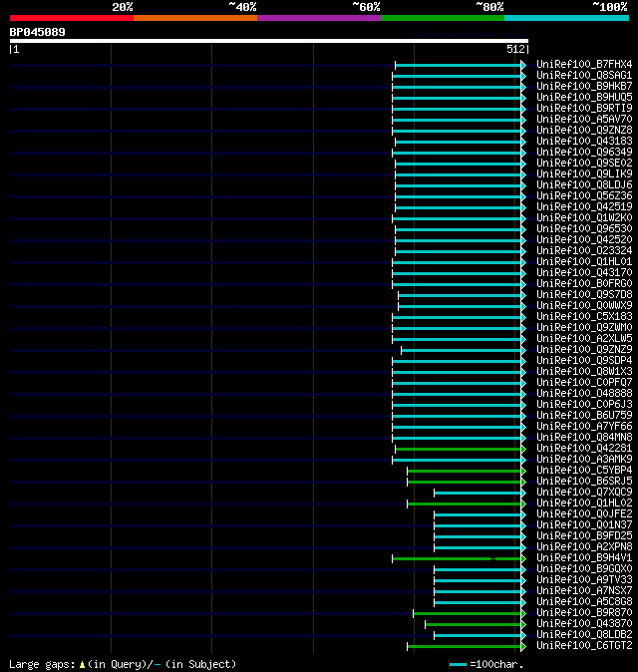Select the UniRef100_Q42520 label
The height and width of the screenshot is (672, 638).
(584, 240)
